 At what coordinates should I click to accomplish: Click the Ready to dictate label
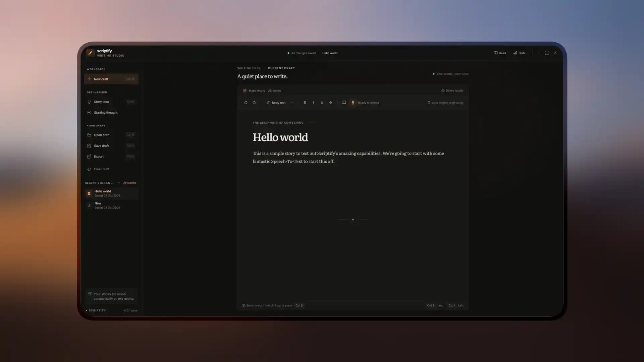pos(368,103)
